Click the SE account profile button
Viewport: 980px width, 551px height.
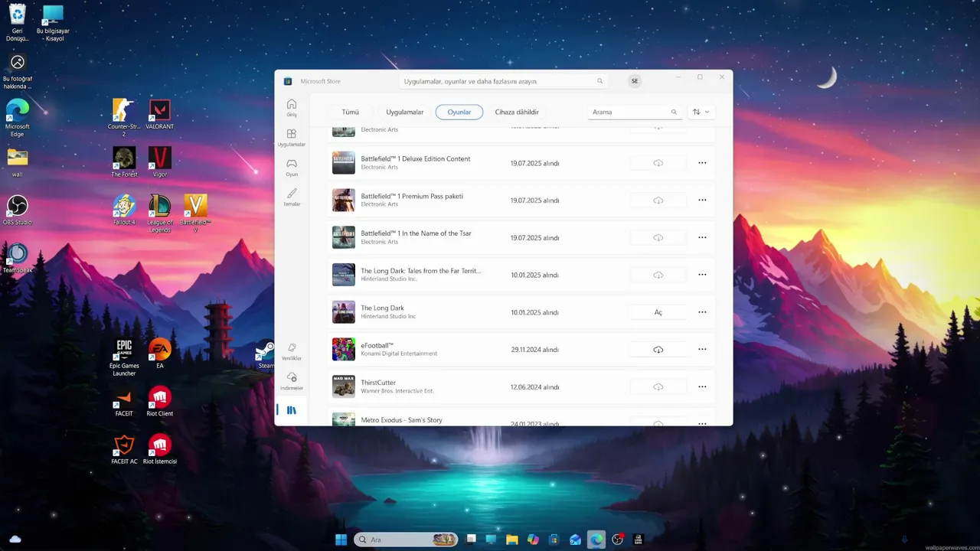pyautogui.click(x=635, y=81)
